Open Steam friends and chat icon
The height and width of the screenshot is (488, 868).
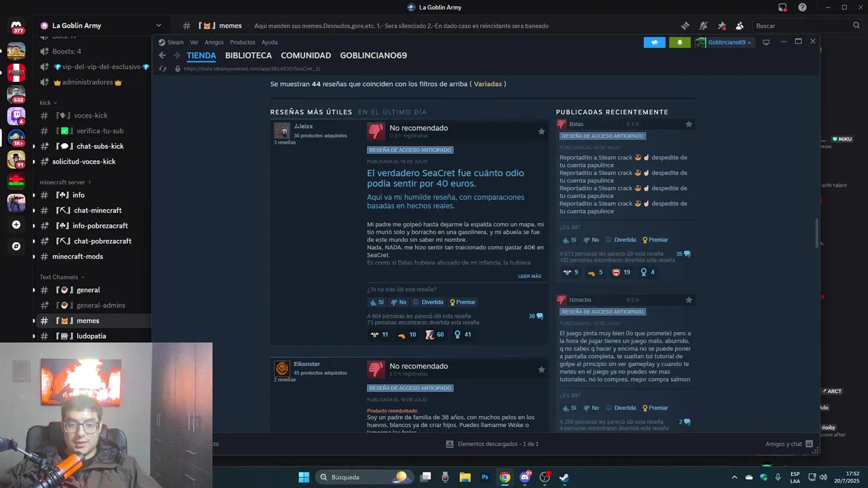point(809,444)
